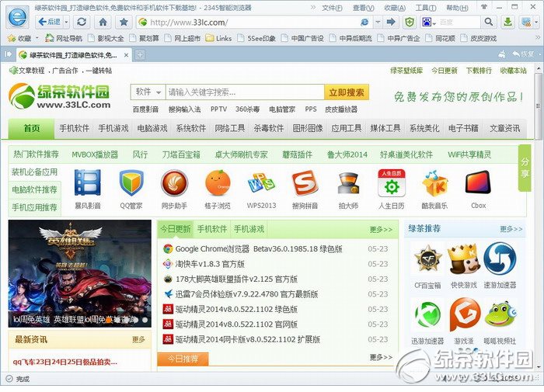This screenshot has width=544, height=392.
Task: Open the 收藏 favorites dropdown
Action: pos(25,37)
